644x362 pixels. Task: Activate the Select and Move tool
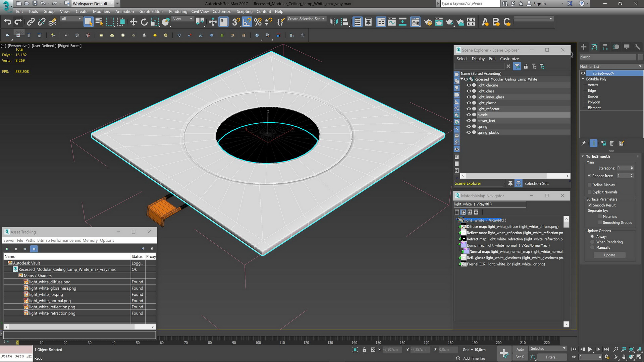coord(133,22)
